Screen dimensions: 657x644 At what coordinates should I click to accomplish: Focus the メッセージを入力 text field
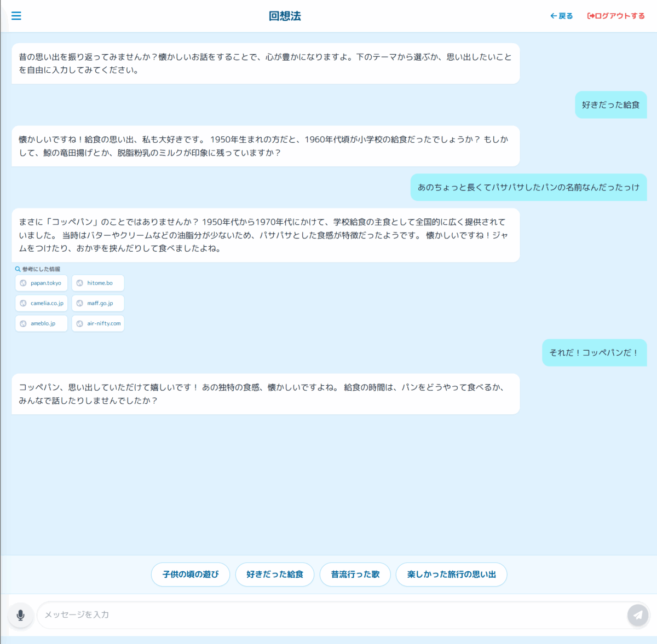point(328,615)
